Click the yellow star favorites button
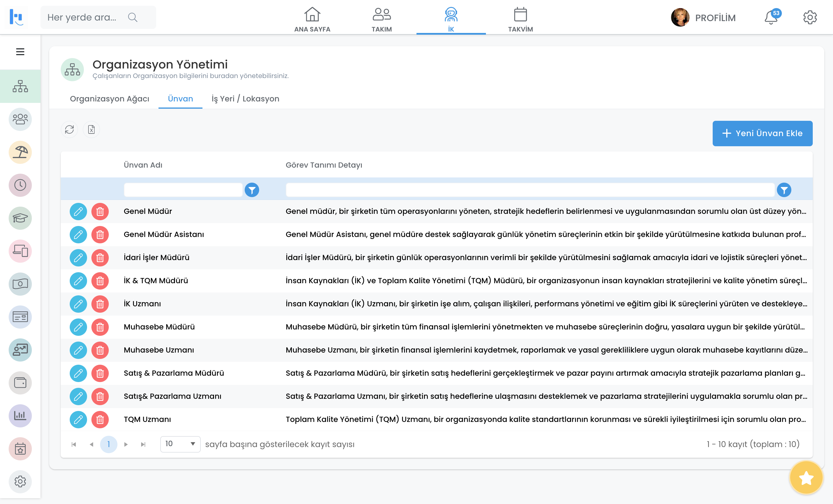This screenshot has height=504, width=833. point(806,478)
